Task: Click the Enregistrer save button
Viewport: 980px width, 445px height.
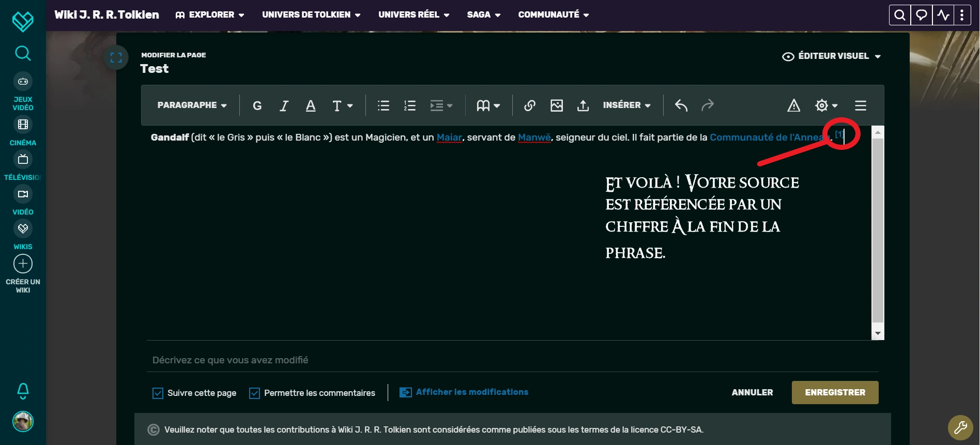Action: [x=835, y=393]
